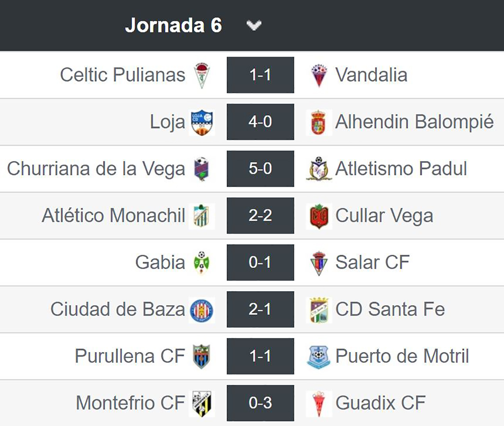Click the Puerto de Motril blue crest
The width and height of the screenshot is (504, 426).
pos(318,357)
